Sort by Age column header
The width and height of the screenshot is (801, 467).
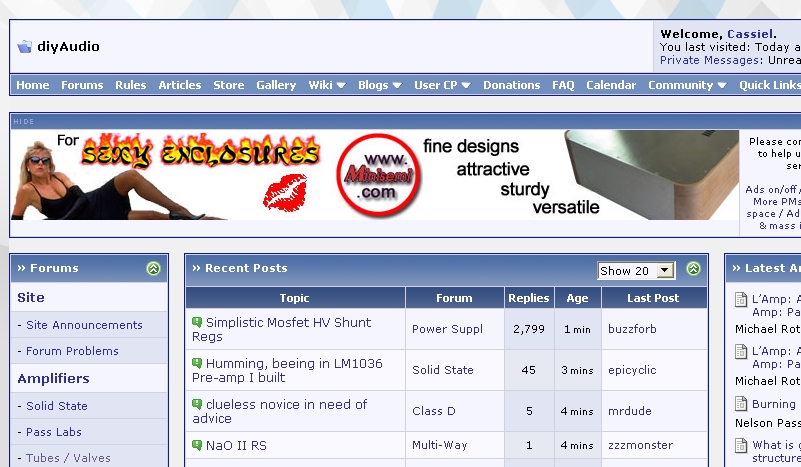pyautogui.click(x=577, y=298)
